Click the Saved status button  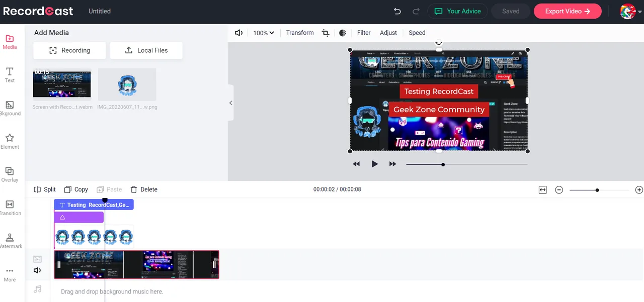coord(511,11)
